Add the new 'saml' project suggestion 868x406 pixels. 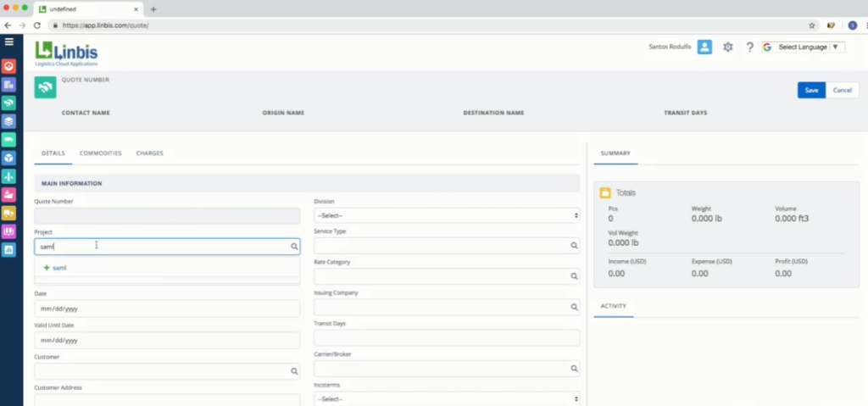tap(55, 268)
